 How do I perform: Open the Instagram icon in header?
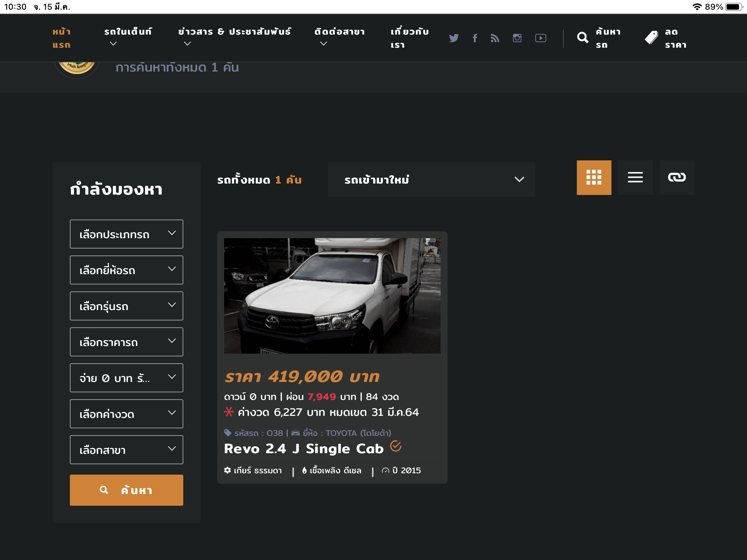coord(517,38)
